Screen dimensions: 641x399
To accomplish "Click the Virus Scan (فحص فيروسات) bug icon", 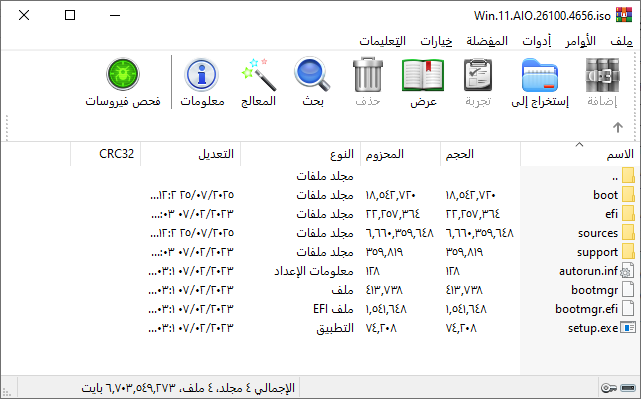I will tap(123, 74).
